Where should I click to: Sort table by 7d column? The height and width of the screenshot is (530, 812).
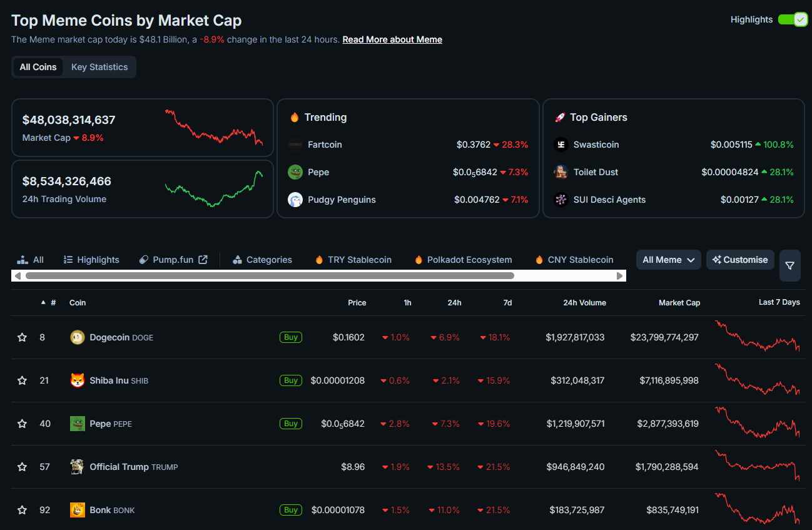[507, 303]
